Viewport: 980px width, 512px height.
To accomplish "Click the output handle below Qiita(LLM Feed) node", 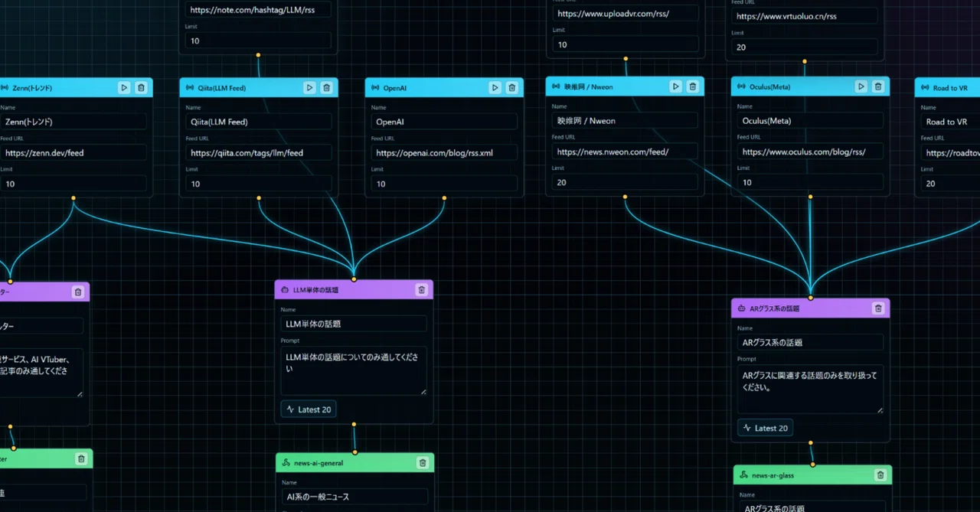I will (259, 198).
